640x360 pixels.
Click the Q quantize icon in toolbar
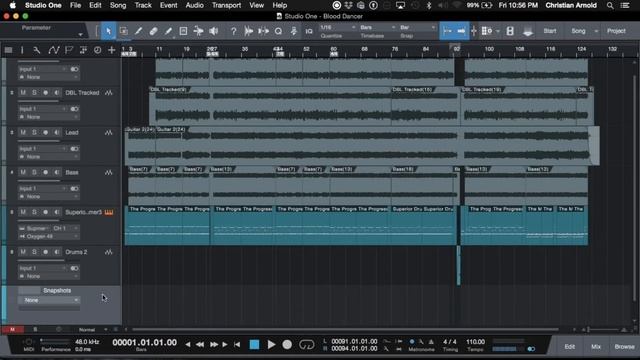[x=278, y=31]
